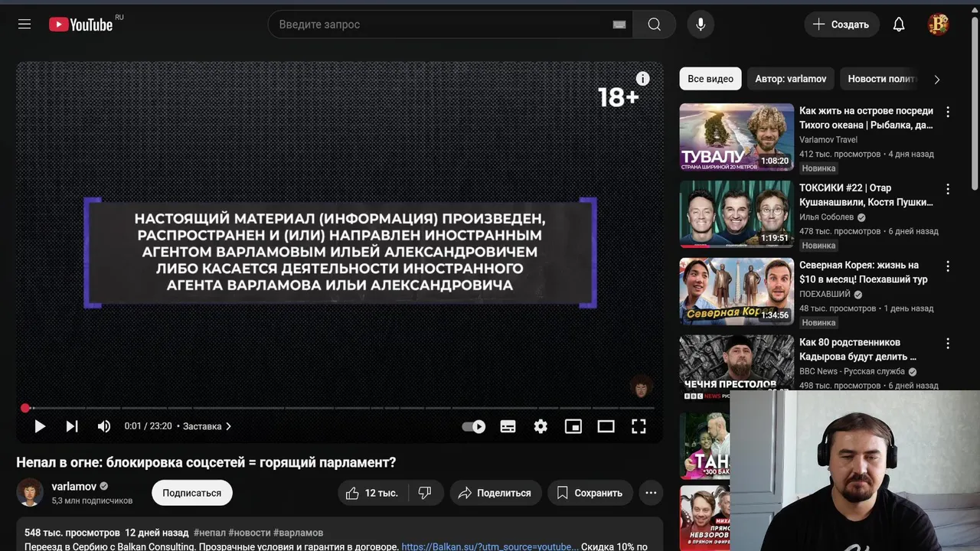Open the Северная Корея video thumbnail
The width and height of the screenshot is (980, 551).
click(x=737, y=292)
